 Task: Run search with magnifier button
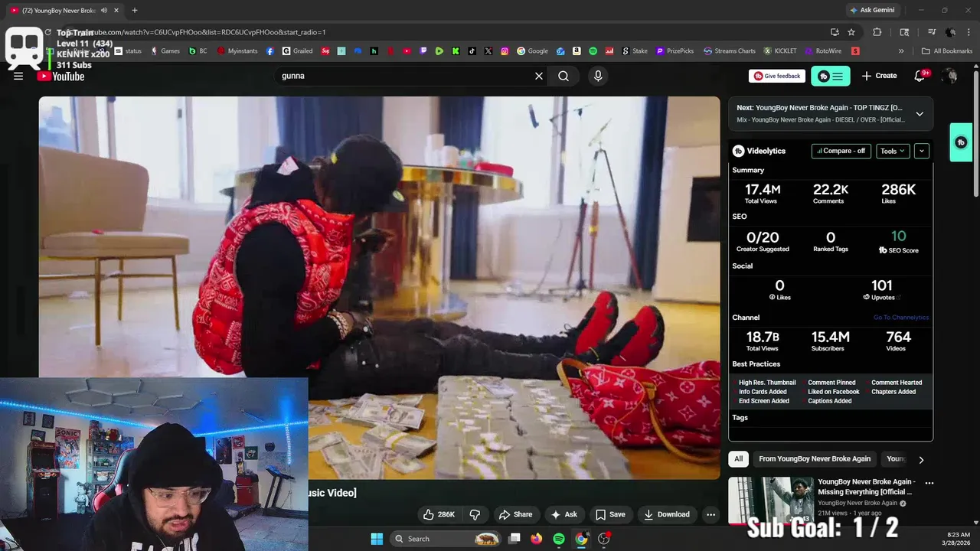pos(563,76)
